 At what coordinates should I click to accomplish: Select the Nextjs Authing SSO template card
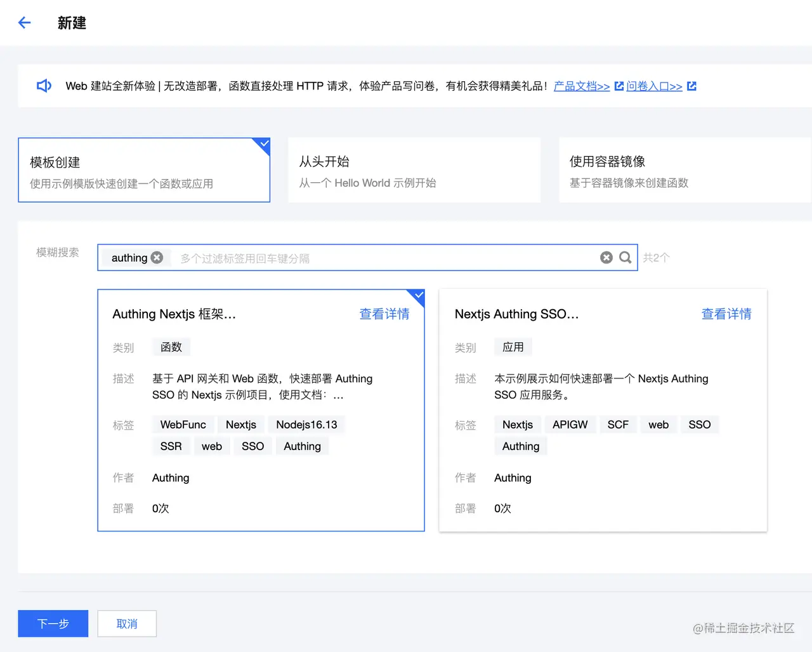(603, 410)
